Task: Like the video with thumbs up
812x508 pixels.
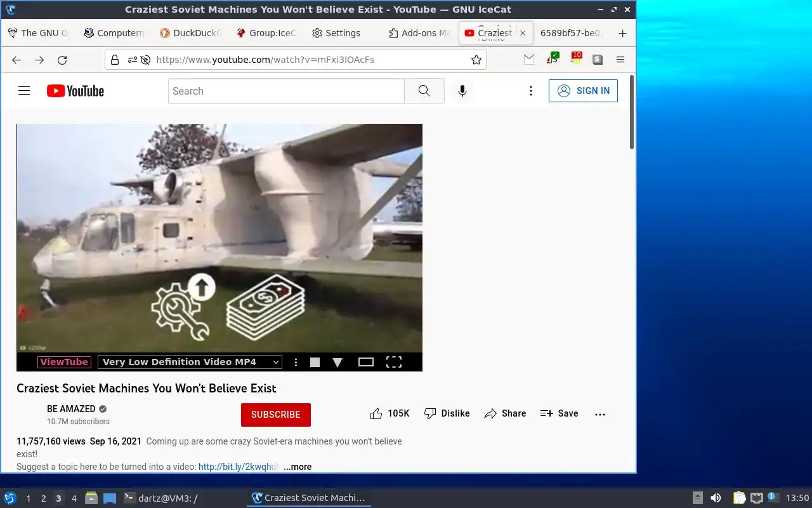Action: [x=390, y=413]
